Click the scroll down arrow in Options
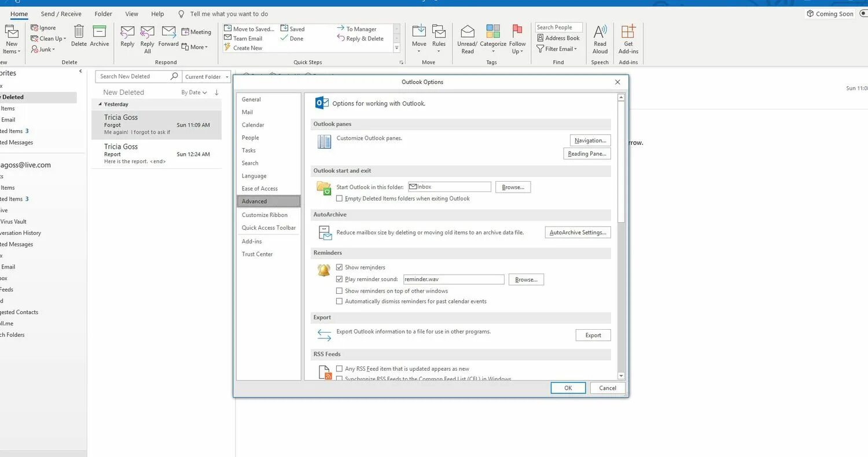This screenshot has height=457, width=868. coord(621,376)
